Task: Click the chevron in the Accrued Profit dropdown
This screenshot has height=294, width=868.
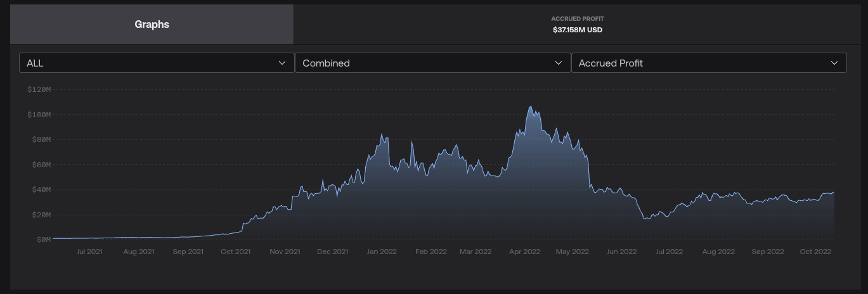Action: tap(834, 63)
